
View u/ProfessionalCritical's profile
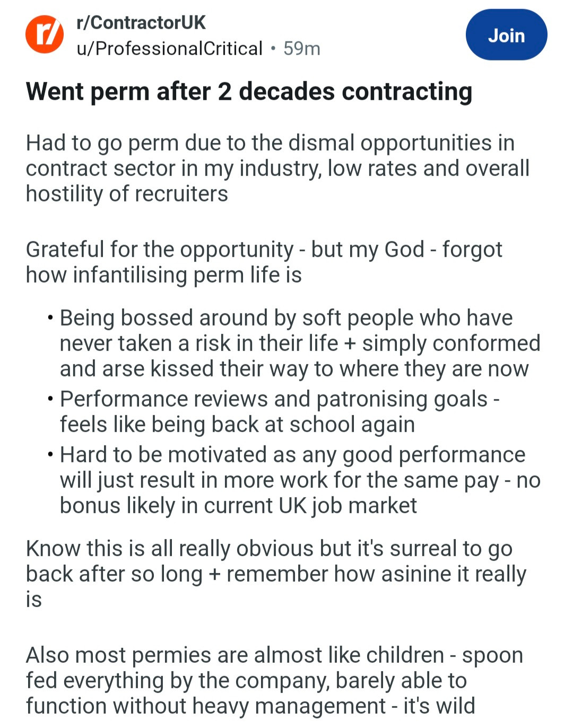click(x=170, y=49)
